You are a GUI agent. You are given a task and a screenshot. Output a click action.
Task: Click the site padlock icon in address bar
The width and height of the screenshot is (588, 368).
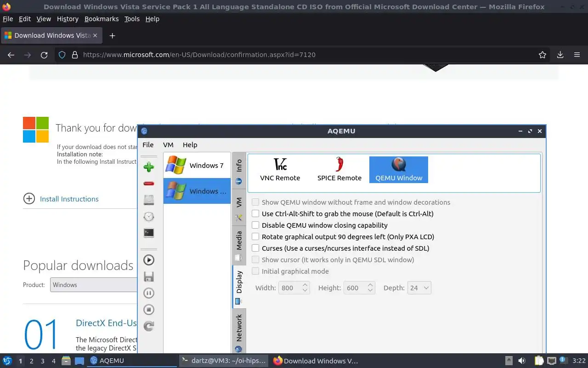[x=74, y=55]
